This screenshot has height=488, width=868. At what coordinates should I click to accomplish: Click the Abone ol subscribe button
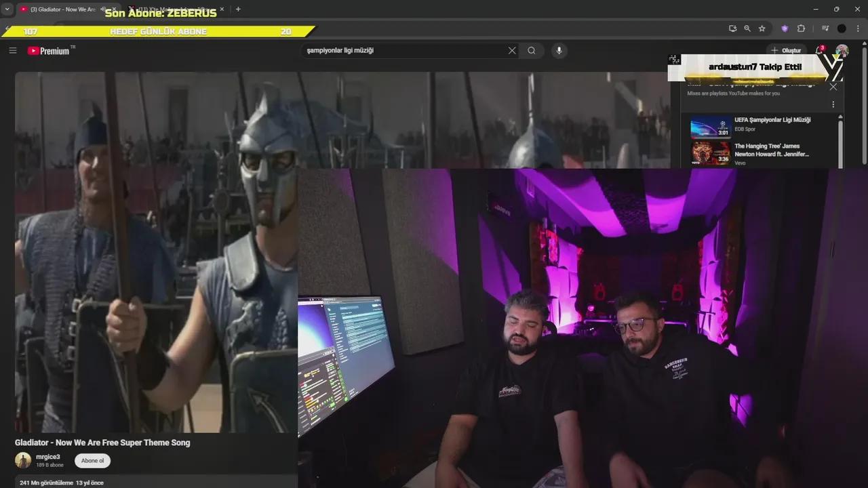tap(93, 461)
